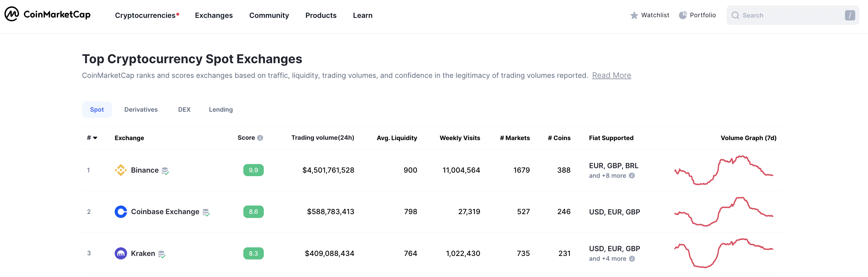The height and width of the screenshot is (277, 868).
Task: Sort by Weekly Visits header
Action: (x=460, y=138)
